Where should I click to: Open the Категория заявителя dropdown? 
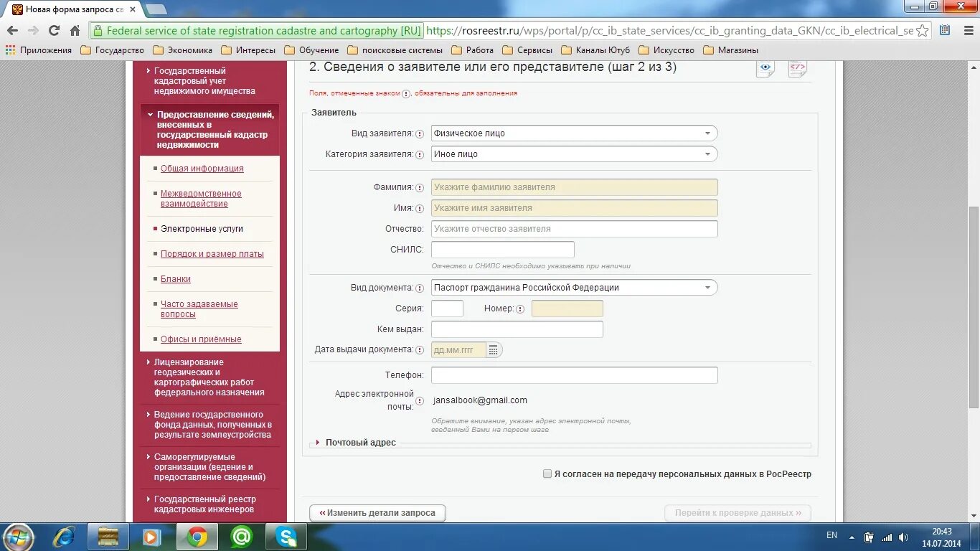tap(574, 154)
